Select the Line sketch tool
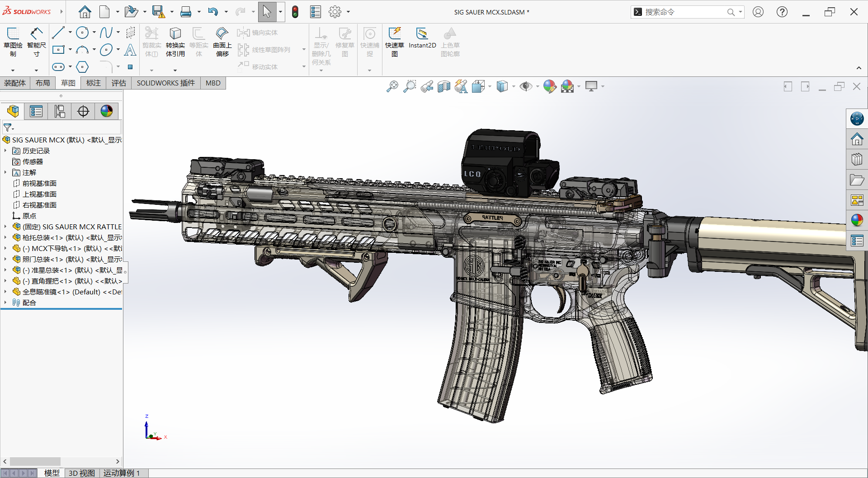The width and height of the screenshot is (868, 478). [x=58, y=32]
